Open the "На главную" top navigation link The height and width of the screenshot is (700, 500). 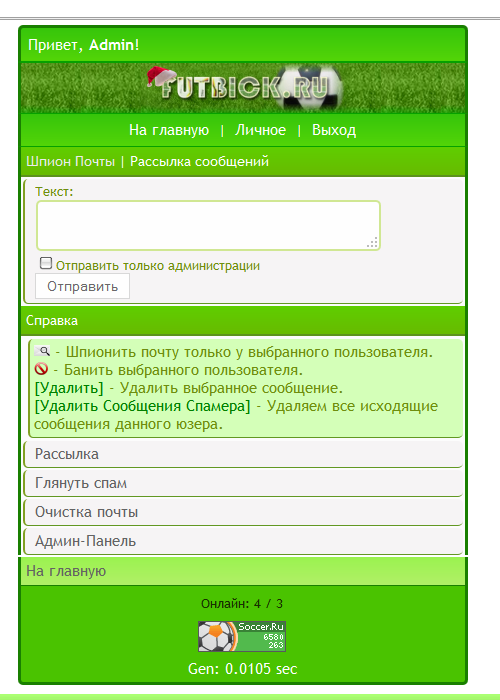(x=169, y=130)
